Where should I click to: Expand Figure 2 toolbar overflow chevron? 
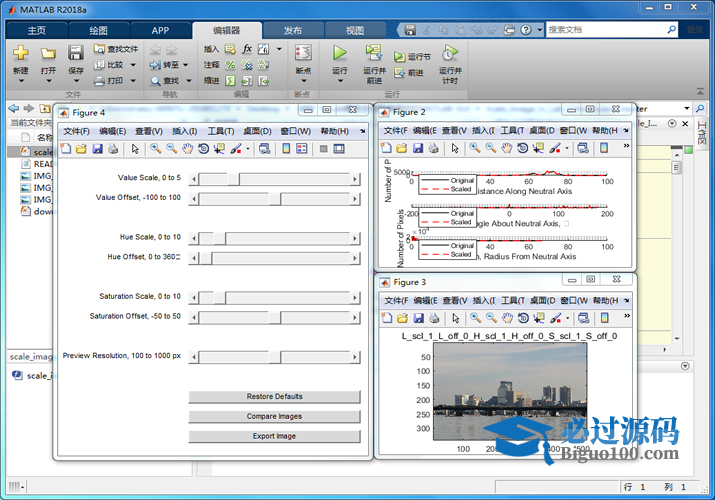click(x=626, y=146)
